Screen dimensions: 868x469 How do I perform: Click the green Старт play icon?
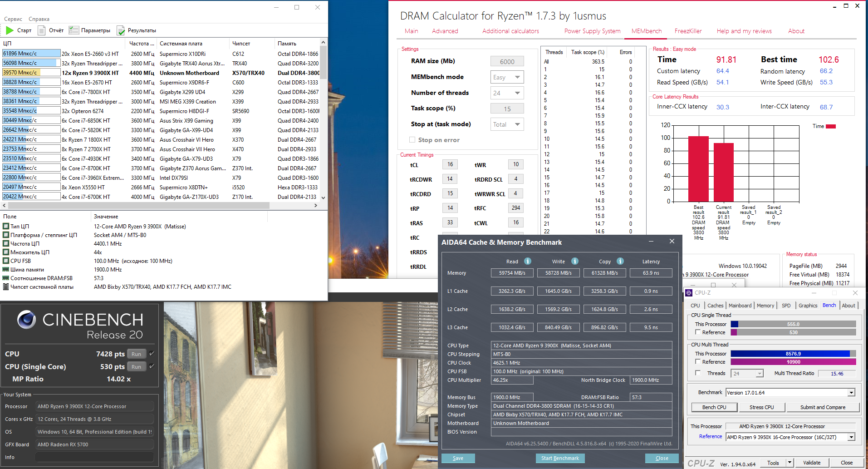click(x=10, y=30)
